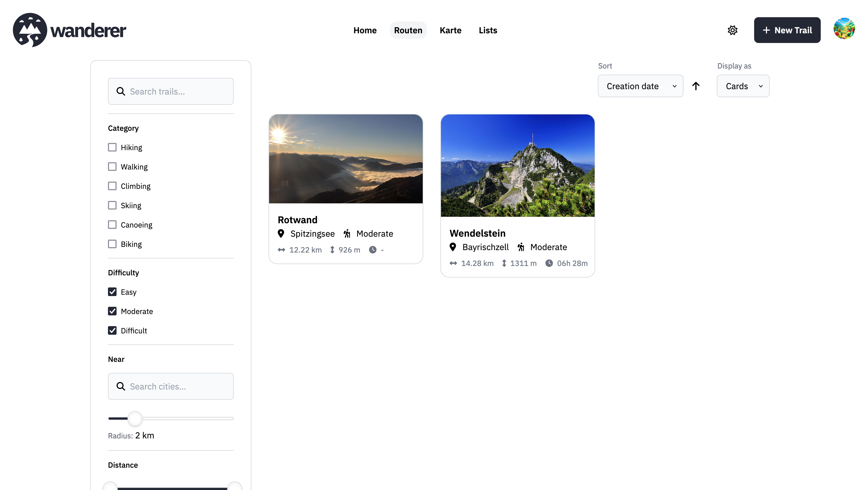This screenshot has width=868, height=490.
Task: Click the 12.22 km distance value
Action: click(x=306, y=250)
